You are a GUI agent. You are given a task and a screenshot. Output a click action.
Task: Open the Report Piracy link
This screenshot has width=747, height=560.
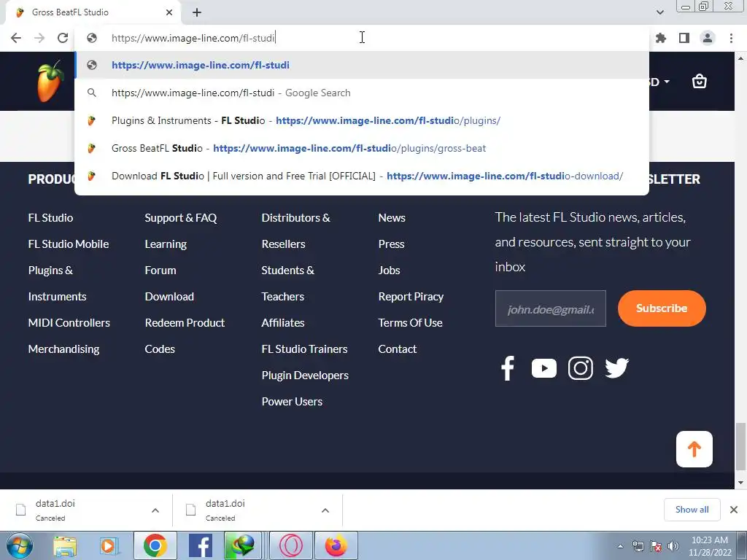coord(411,296)
